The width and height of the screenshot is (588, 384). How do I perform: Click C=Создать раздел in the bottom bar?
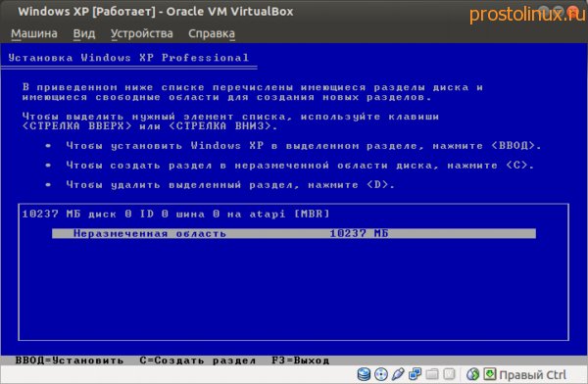pos(198,360)
